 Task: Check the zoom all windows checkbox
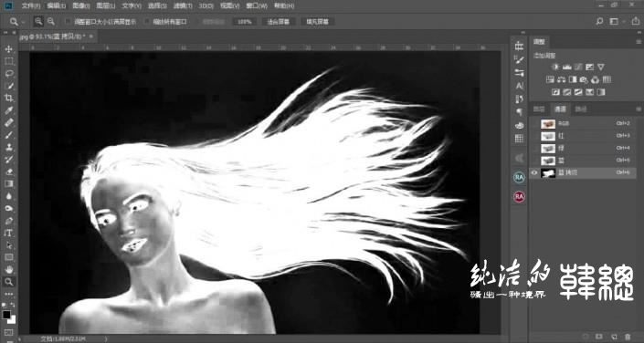point(147,21)
